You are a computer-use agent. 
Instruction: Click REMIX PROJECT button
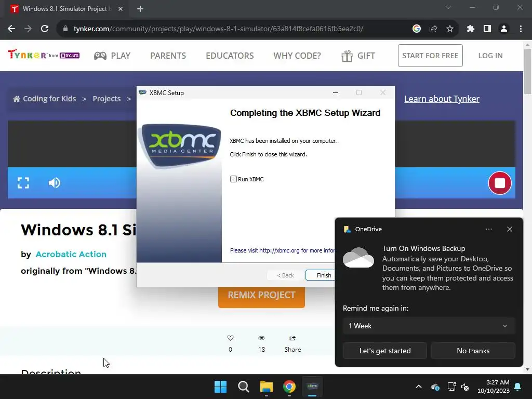click(x=261, y=295)
